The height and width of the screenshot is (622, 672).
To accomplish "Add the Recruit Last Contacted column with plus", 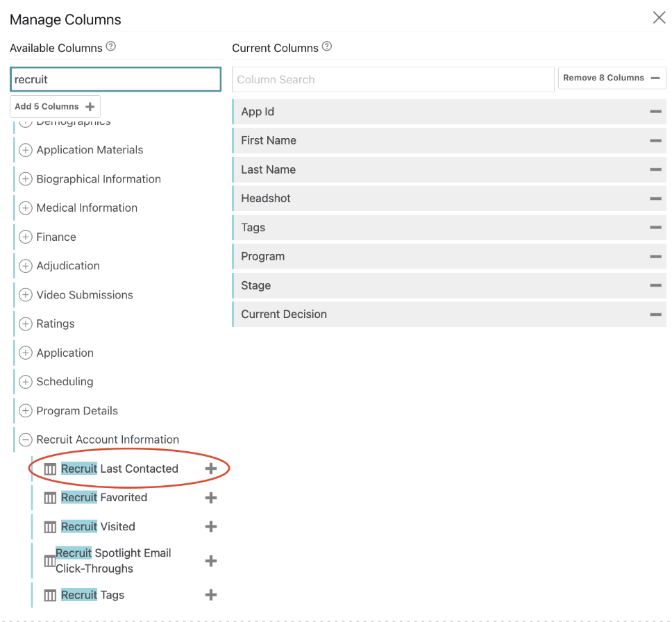I will pyautogui.click(x=210, y=469).
